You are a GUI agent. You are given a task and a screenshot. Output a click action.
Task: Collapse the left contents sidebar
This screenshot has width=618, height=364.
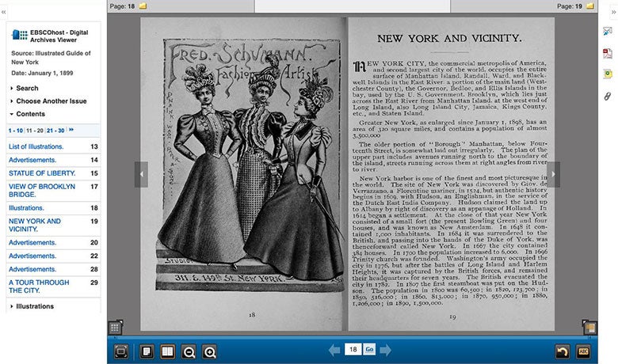[x=3, y=12]
